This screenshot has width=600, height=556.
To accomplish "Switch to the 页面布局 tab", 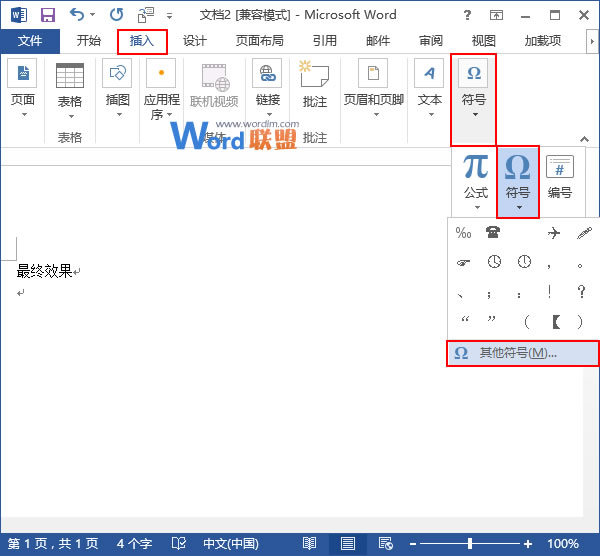I will [x=259, y=41].
